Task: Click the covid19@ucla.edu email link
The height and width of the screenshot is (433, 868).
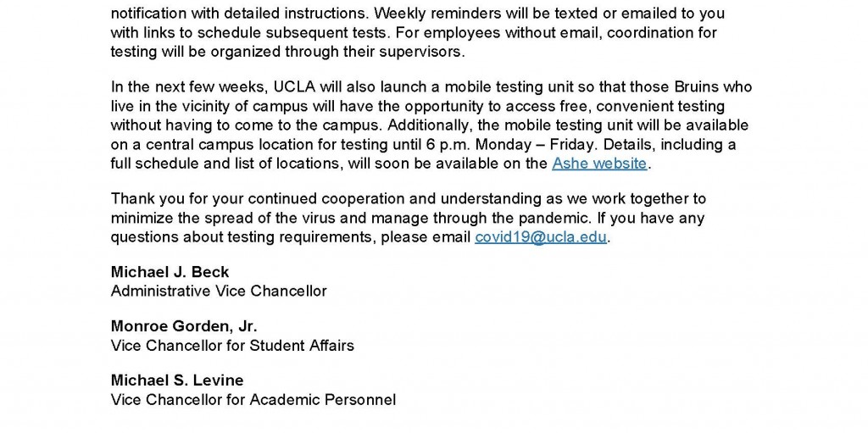Action: coord(541,237)
